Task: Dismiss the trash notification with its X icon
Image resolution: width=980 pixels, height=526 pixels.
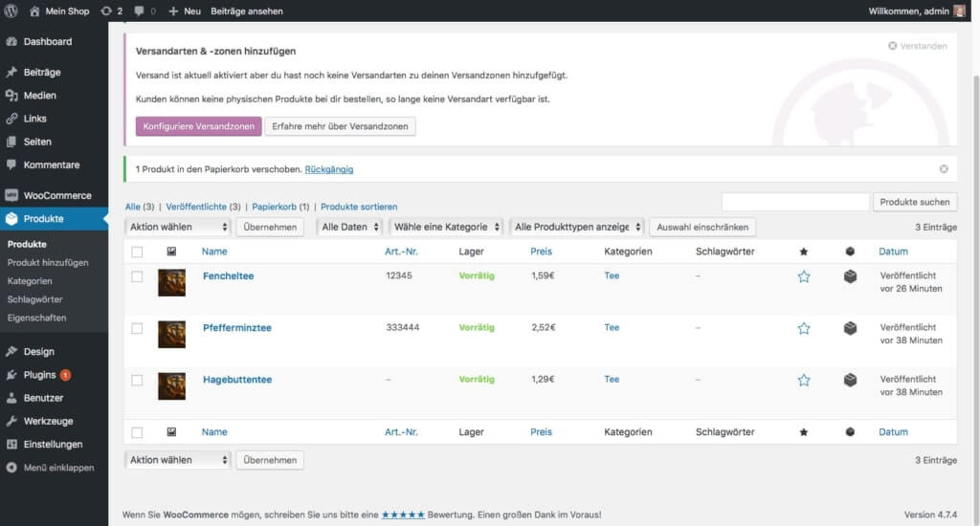Action: (x=944, y=169)
